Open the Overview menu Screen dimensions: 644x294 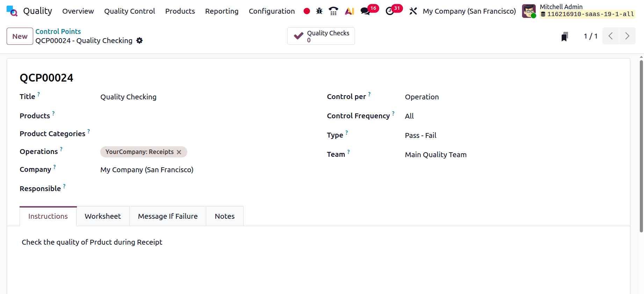78,11
